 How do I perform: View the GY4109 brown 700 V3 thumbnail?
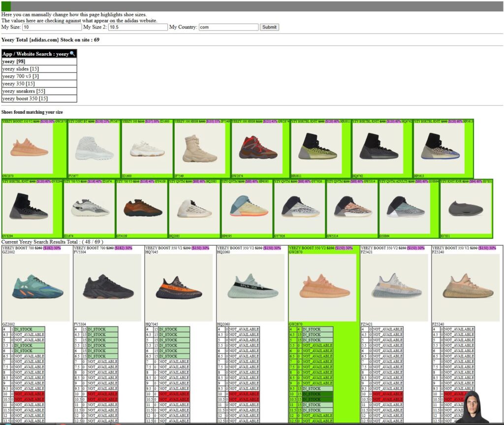coord(142,208)
